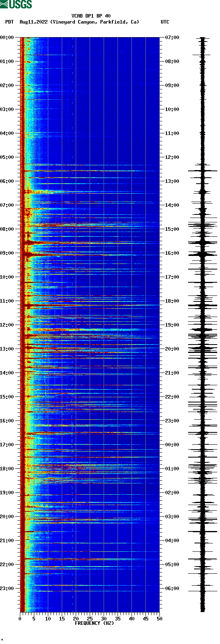The image size is (220, 644).
Task: Click the 01:00 PDT time label
Action: 7,61
